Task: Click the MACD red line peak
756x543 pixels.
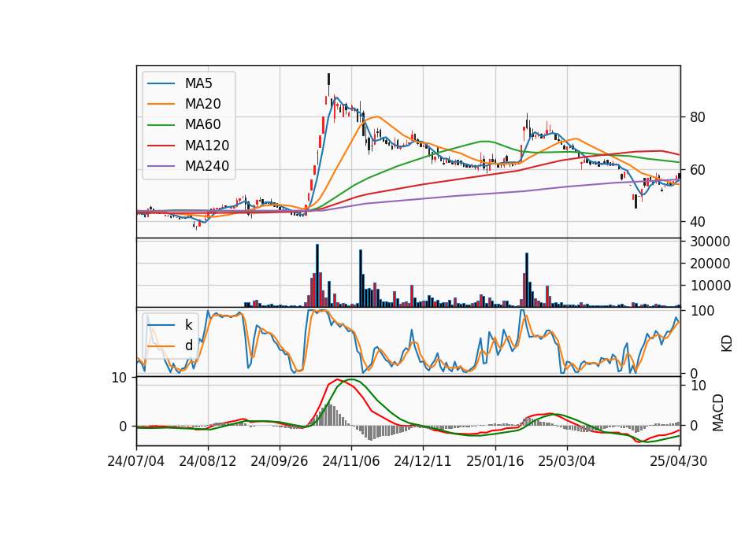Action: tap(336, 379)
